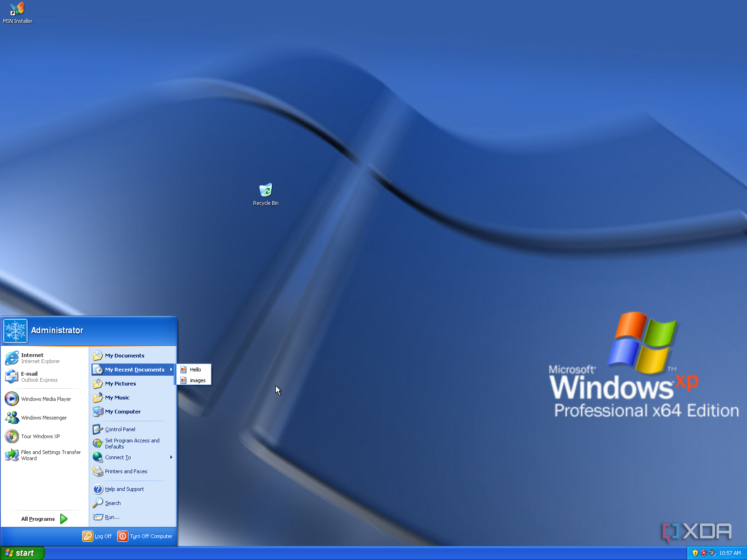Launch Internet Explorer from the Start menu
This screenshot has width=747, height=560.
pos(45,358)
